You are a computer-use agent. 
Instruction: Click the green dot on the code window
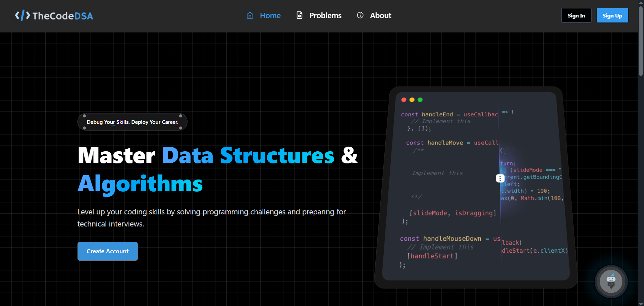(x=420, y=100)
